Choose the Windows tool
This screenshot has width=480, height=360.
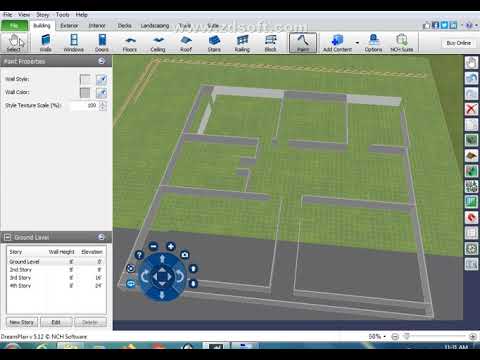click(x=74, y=43)
